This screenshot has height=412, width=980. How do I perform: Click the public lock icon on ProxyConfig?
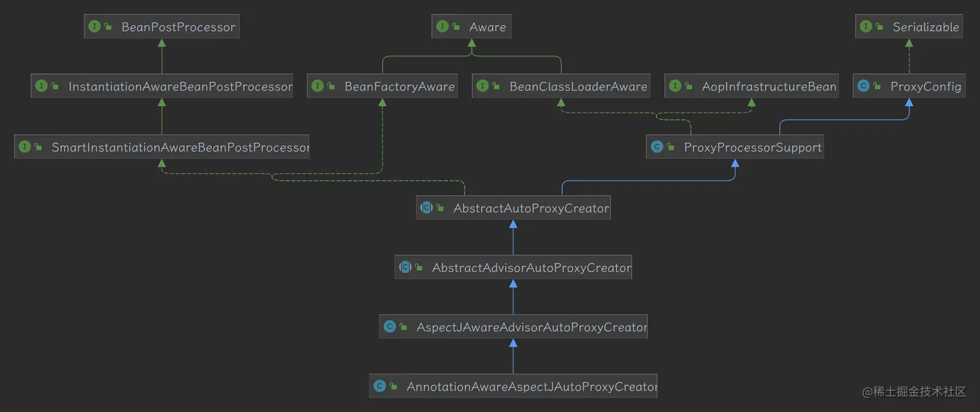point(876,86)
